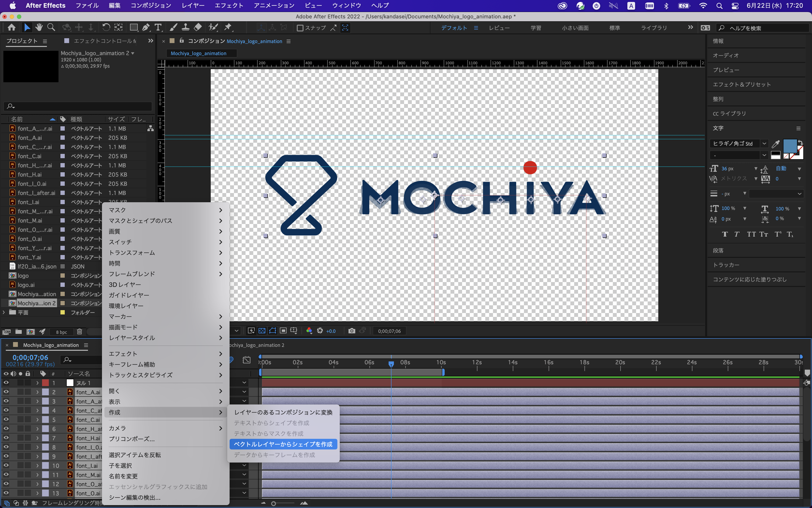Open the 整列 panel
812x508 pixels.
(x=718, y=99)
